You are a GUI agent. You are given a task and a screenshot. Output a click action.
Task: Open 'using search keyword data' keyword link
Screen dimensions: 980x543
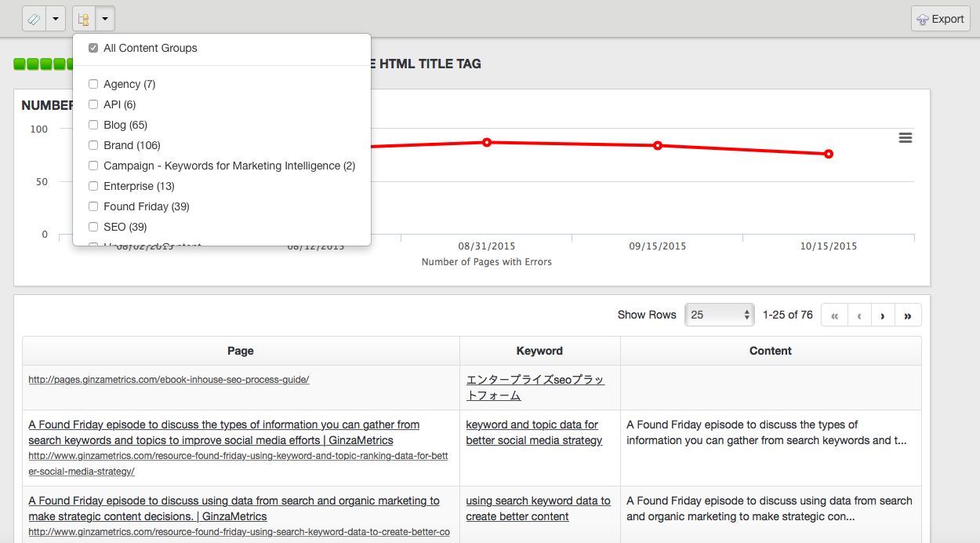coord(538,508)
